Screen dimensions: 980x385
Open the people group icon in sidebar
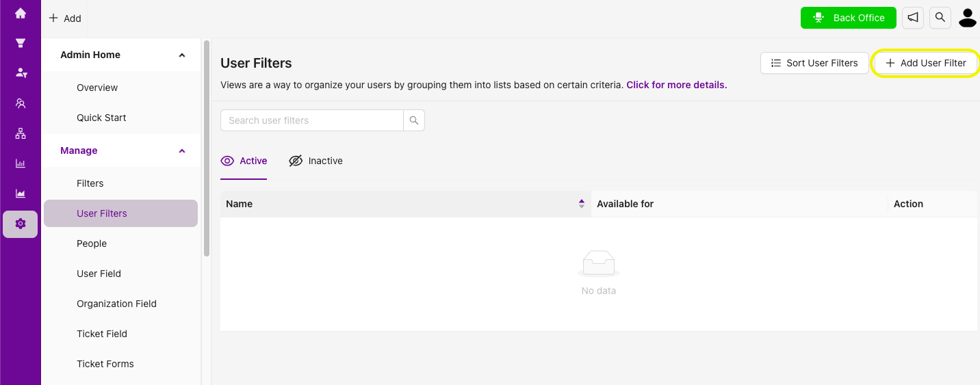coord(21,103)
